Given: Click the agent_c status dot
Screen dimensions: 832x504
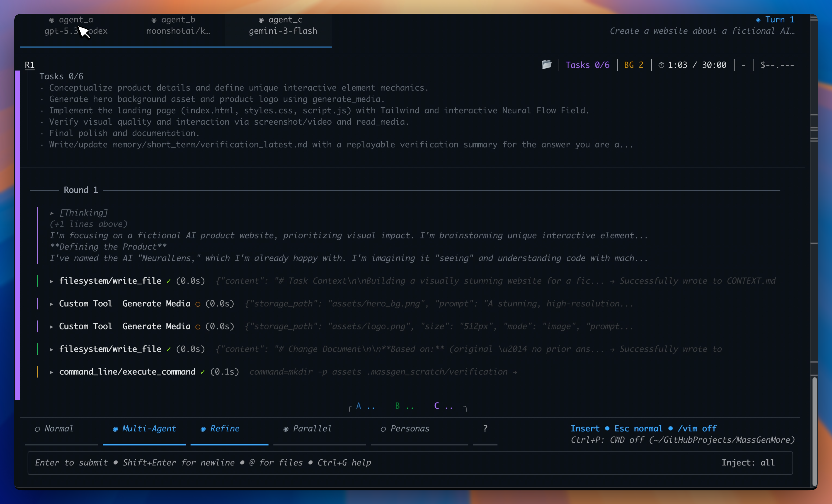Looking at the screenshot, I should click(261, 20).
